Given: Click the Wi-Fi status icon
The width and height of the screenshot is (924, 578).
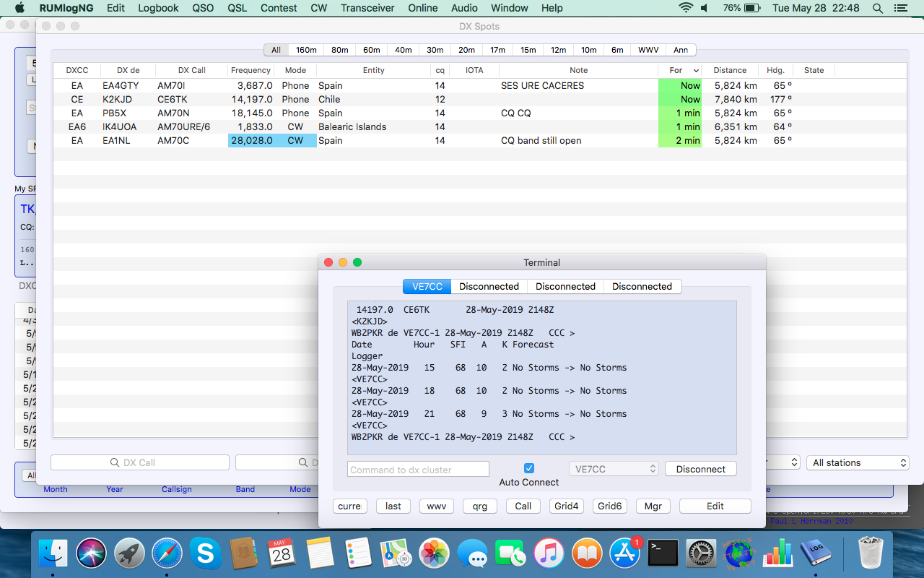Looking at the screenshot, I should coord(685,8).
